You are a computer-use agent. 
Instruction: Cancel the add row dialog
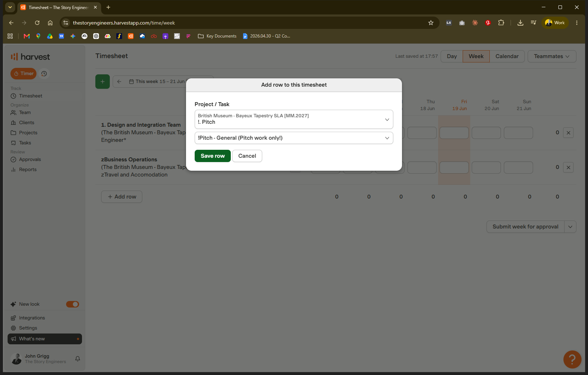pos(247,156)
